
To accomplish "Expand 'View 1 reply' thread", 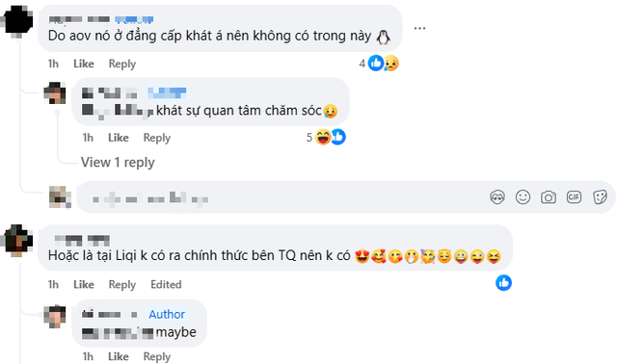I will pyautogui.click(x=118, y=163).
